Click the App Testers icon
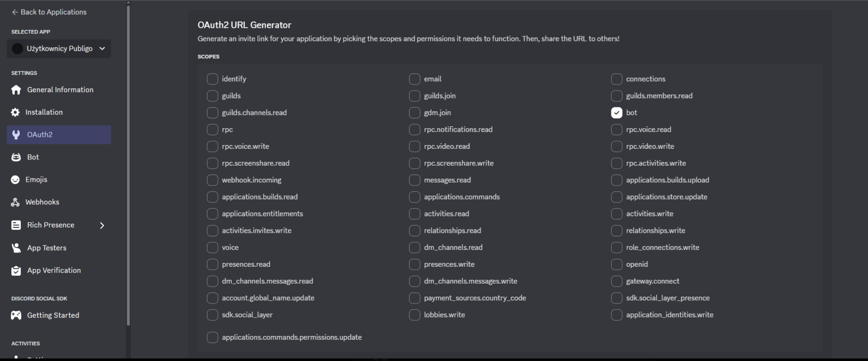Image resolution: width=868 pixels, height=361 pixels. tap(16, 248)
